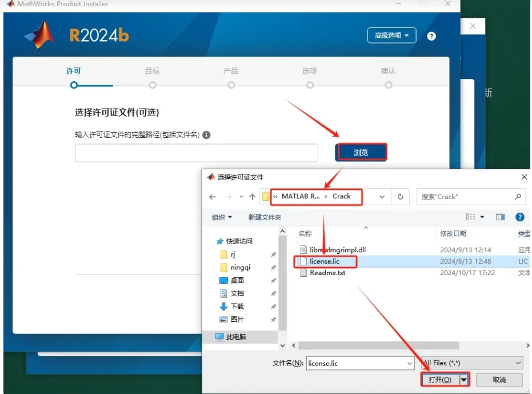The image size is (532, 394).
Task: Expand the 文件名 dropdown arrow
Action: click(x=410, y=364)
